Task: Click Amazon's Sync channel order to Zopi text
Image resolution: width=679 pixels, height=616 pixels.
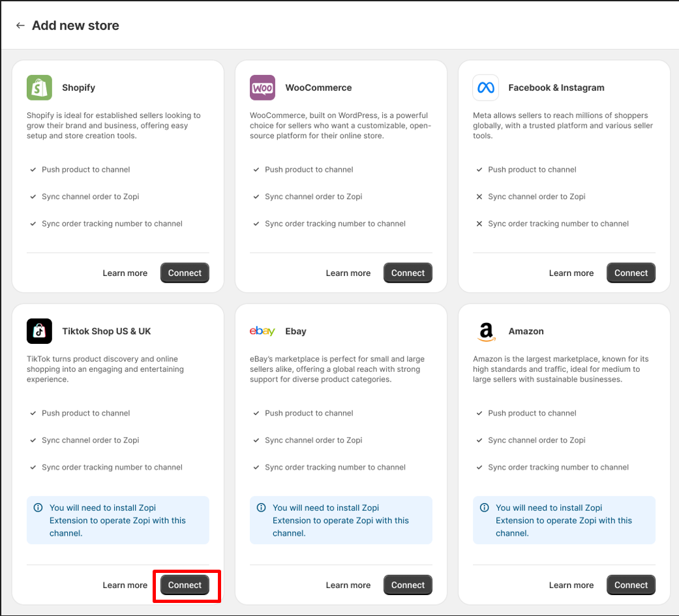Action: click(537, 440)
